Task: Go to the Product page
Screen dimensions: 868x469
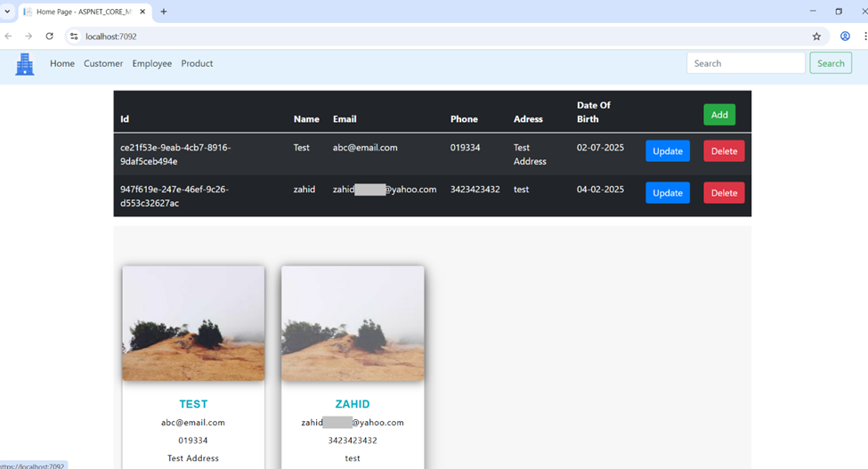Action: point(197,64)
